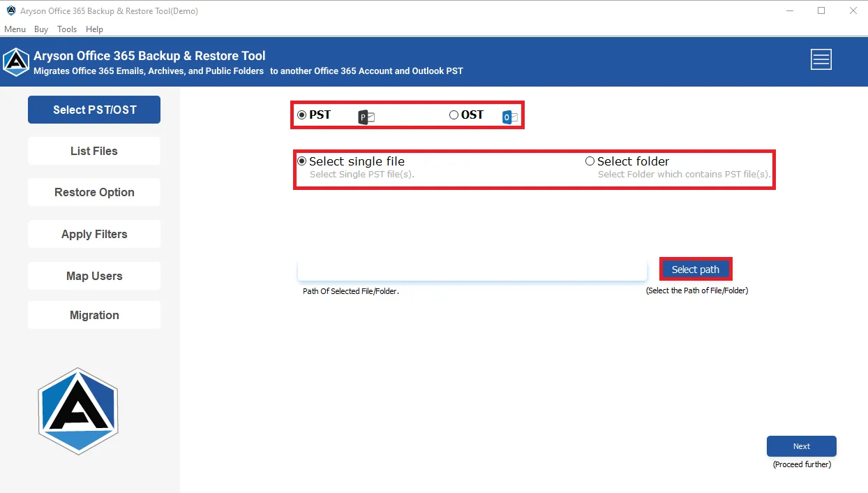Image resolution: width=868 pixels, height=493 pixels.
Task: Click the selected file path field
Action: [472, 270]
